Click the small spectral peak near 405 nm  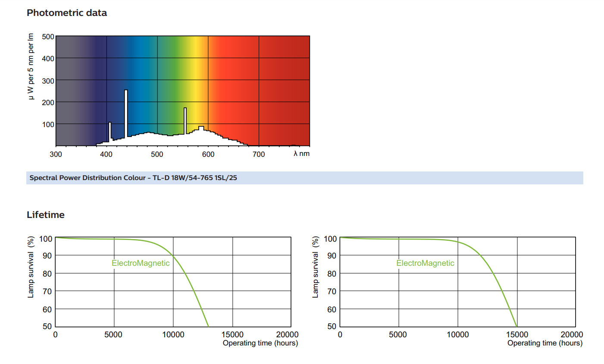(x=110, y=131)
